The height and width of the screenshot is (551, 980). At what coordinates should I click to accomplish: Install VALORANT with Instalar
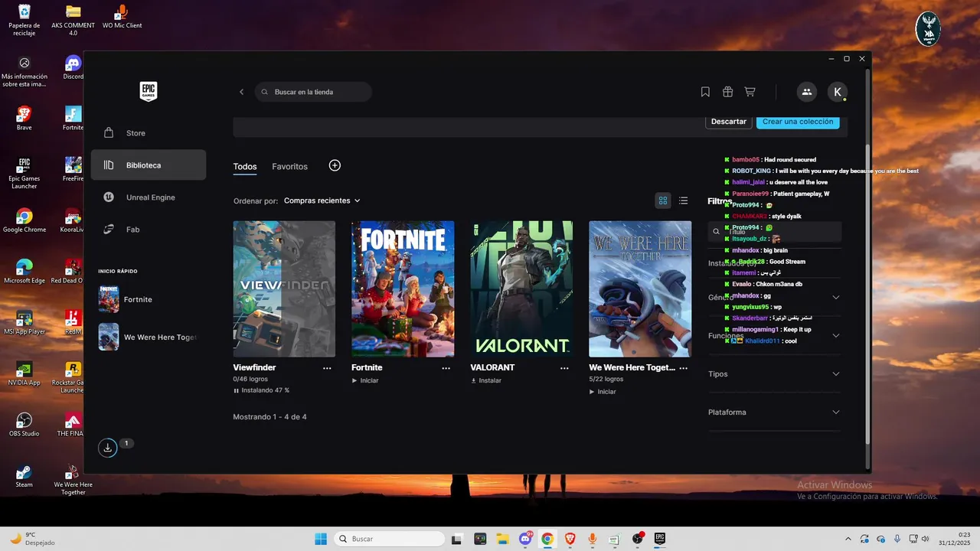(486, 380)
